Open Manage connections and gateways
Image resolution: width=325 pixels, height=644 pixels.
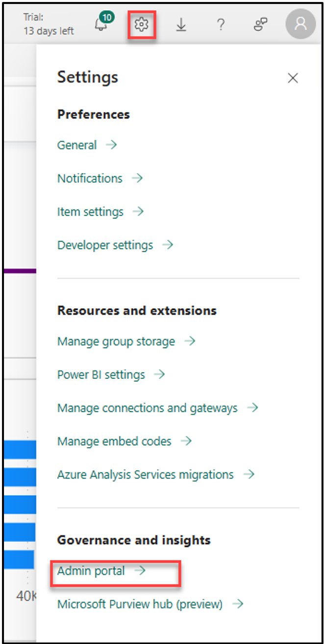pyautogui.click(x=158, y=408)
